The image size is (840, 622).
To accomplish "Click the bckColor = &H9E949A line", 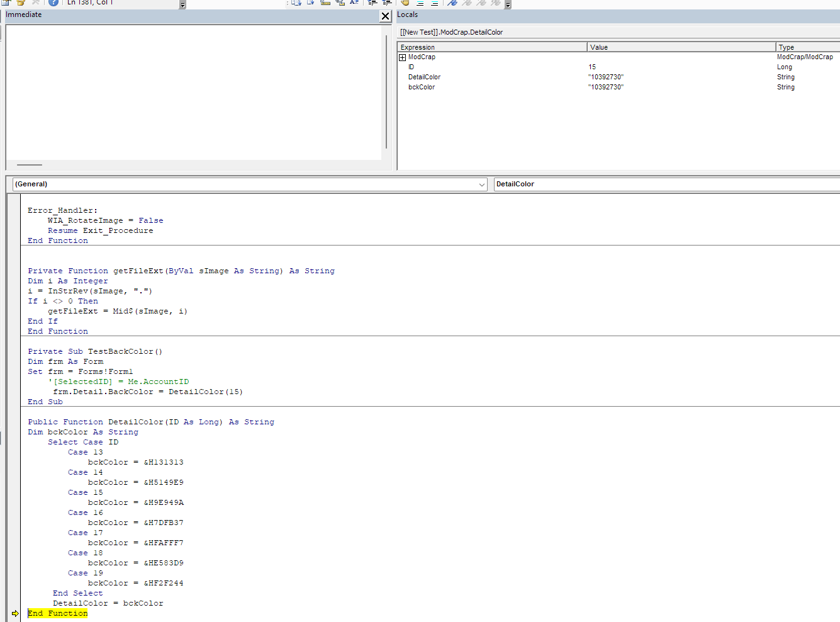I will coord(136,503).
